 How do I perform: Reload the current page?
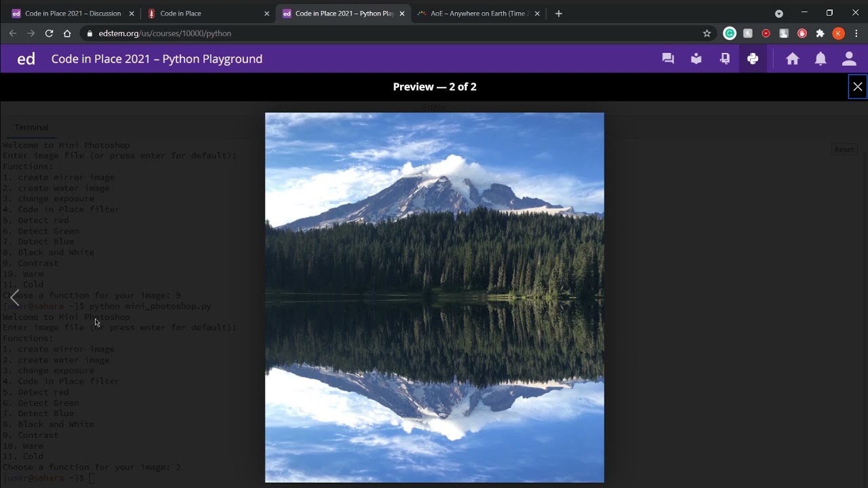49,33
